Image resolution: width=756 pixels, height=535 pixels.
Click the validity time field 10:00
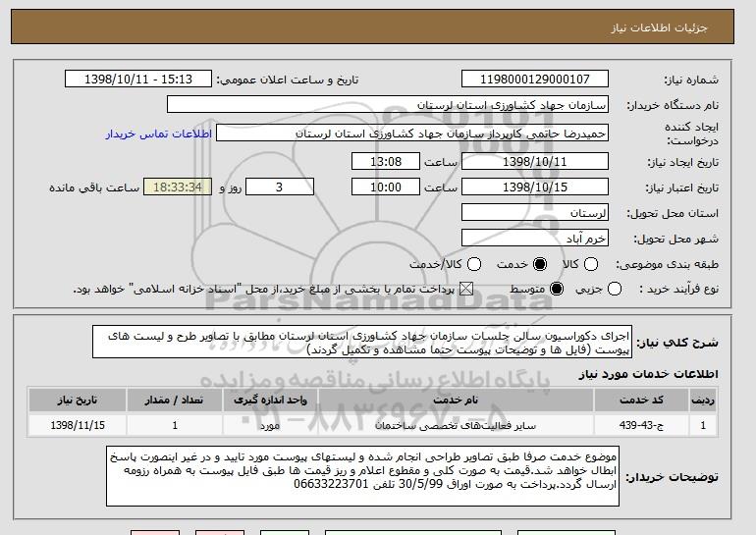[x=386, y=187]
